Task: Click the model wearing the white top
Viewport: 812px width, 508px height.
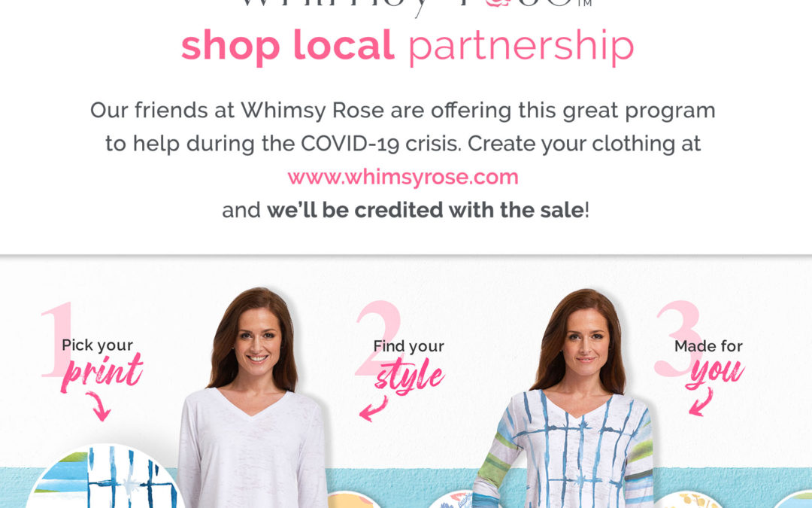Action: pyautogui.click(x=253, y=399)
